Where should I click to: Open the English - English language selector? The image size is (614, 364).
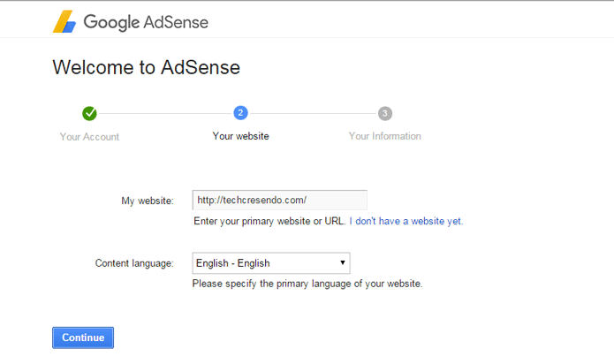point(271,263)
